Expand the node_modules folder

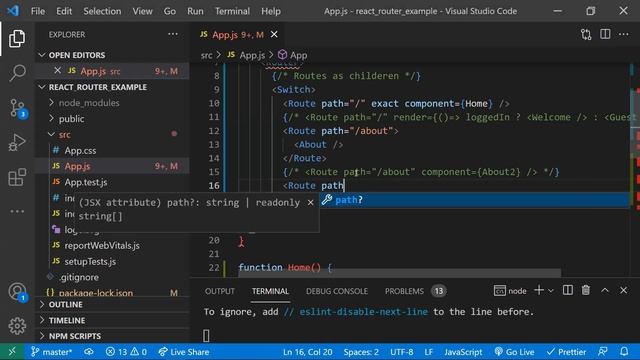[112, 103]
